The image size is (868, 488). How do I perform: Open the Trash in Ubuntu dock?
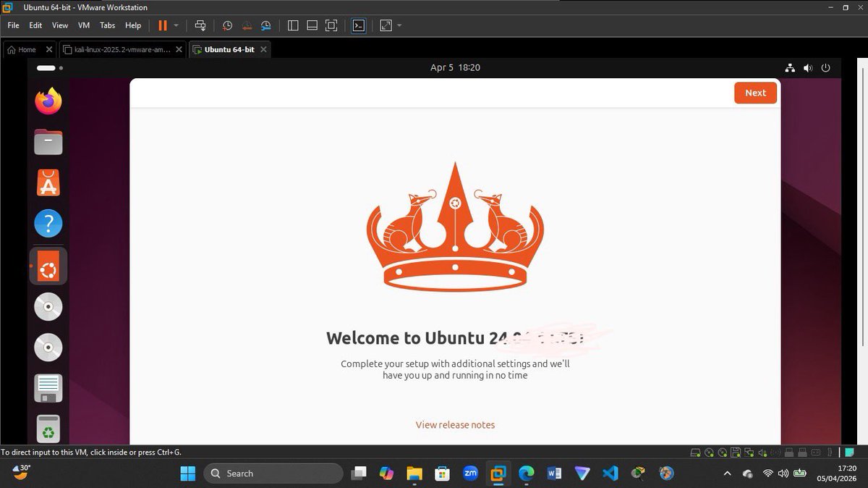coord(48,429)
